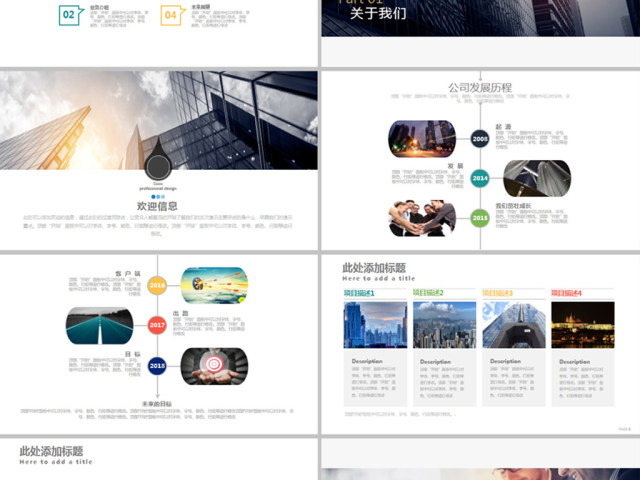Image resolution: width=640 pixels, height=480 pixels.
Task: Click the teal 02 speech bubble icon
Action: pos(71,15)
